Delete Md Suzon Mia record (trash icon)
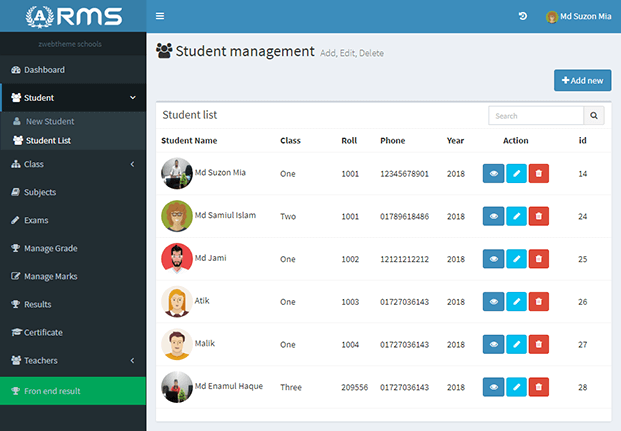The image size is (621, 431). [539, 174]
